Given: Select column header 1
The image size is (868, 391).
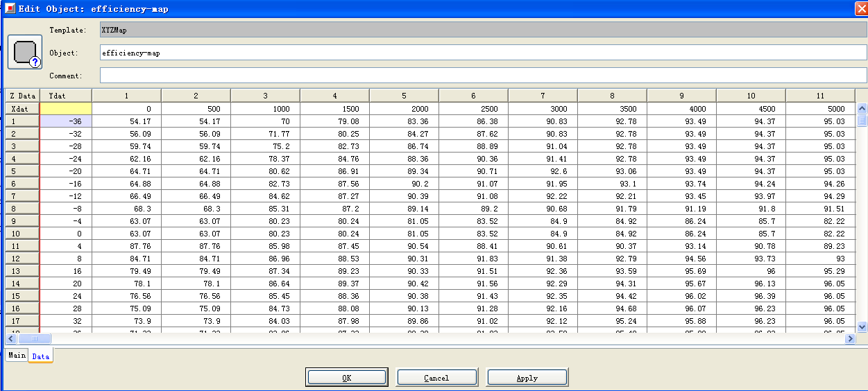Looking at the screenshot, I should pyautogui.click(x=126, y=96).
